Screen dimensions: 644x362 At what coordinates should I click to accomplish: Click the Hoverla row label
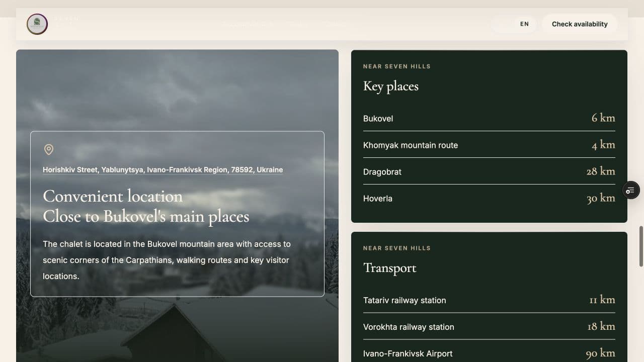(x=378, y=199)
